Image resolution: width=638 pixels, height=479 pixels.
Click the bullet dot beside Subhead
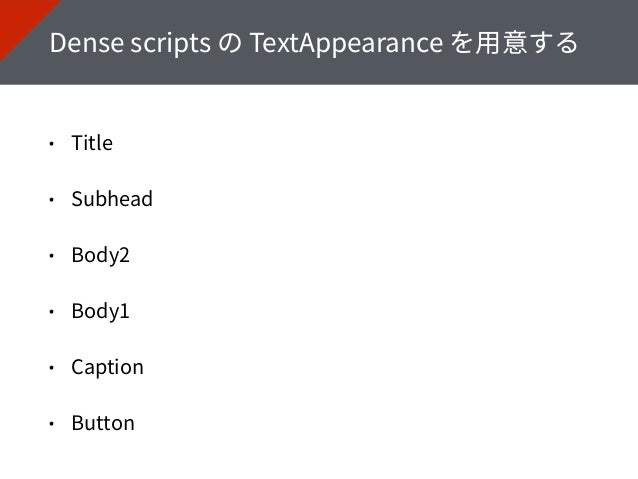(x=51, y=200)
